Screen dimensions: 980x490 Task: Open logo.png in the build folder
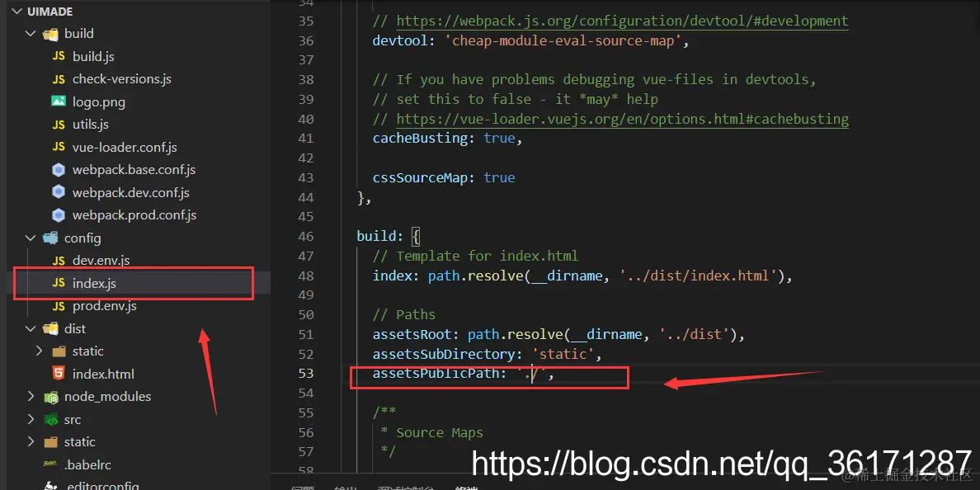point(99,101)
